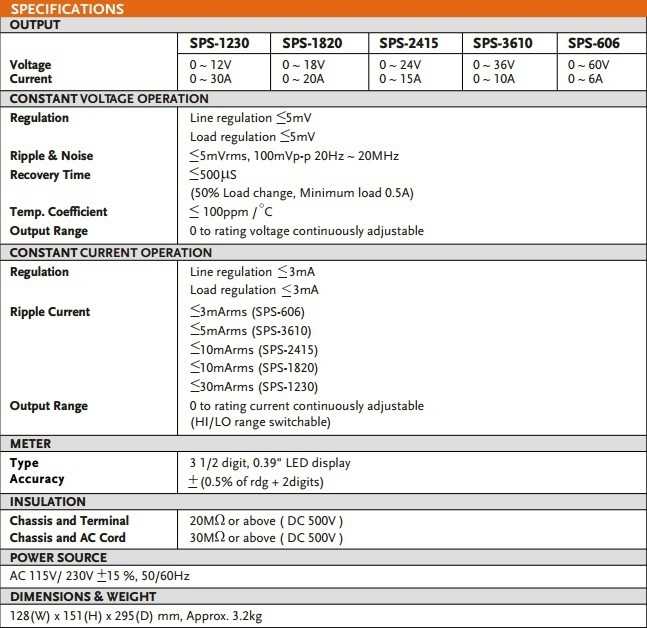Click the Current row label under Output
647x628 pixels.
point(31,78)
